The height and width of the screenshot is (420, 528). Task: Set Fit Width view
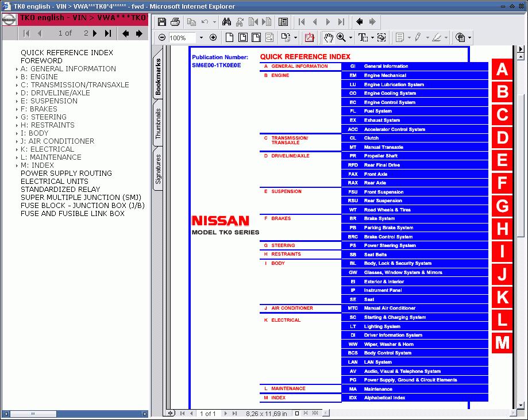(256, 37)
